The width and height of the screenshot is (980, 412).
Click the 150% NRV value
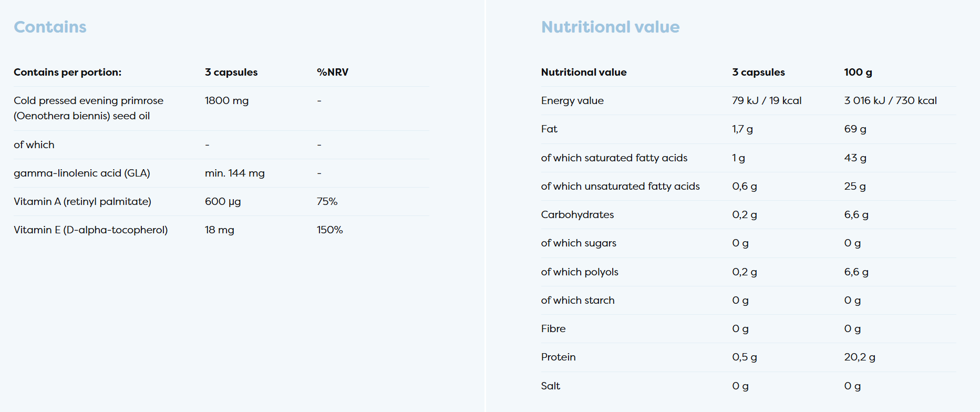pos(329,230)
